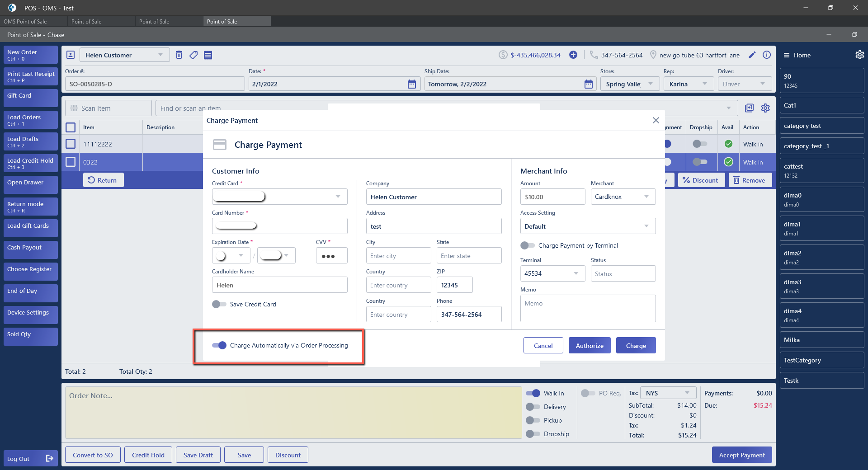Viewport: 868px width, 470px height.
Task: Click the trash icon beside Helen Customer
Action: click(179, 55)
